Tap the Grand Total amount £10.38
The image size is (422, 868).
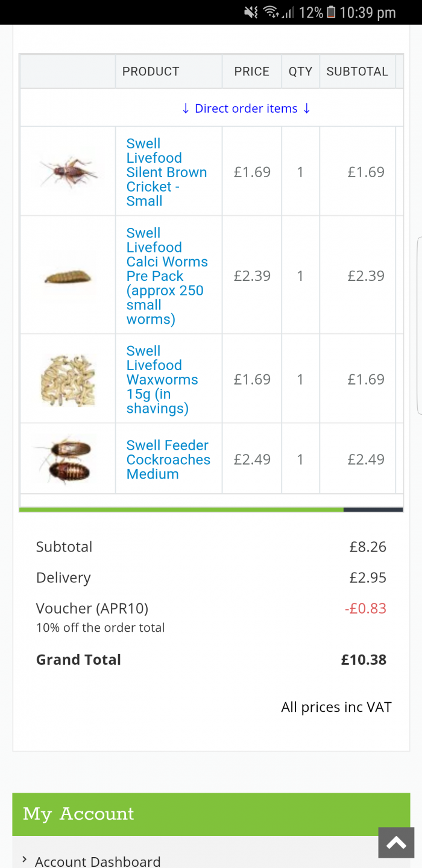[x=364, y=659]
